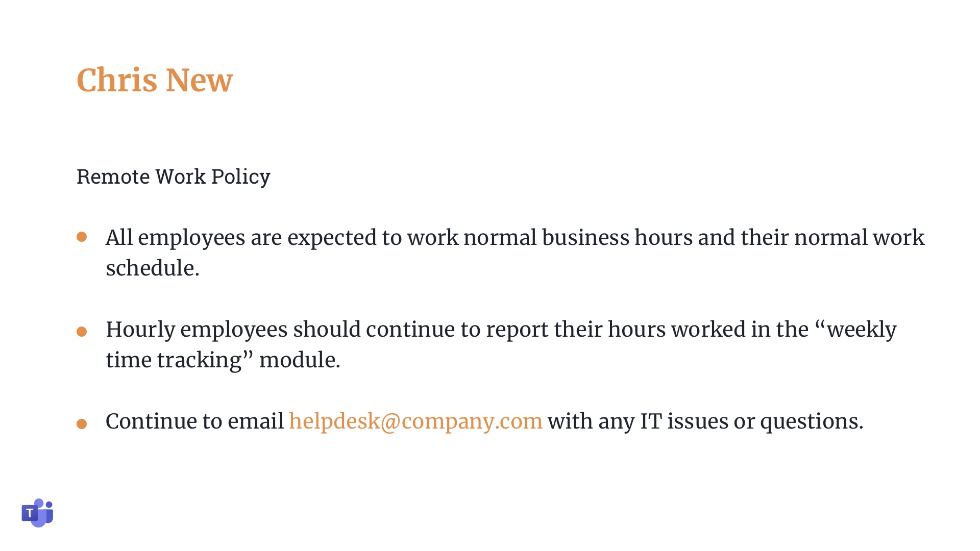
Task: Click the text 'Continue to email'
Action: (x=194, y=421)
